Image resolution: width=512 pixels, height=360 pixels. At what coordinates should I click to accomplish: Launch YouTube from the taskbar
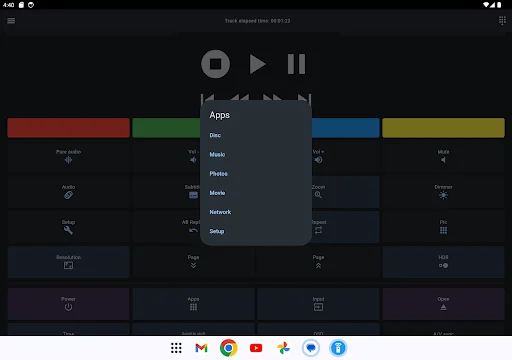tap(256, 348)
